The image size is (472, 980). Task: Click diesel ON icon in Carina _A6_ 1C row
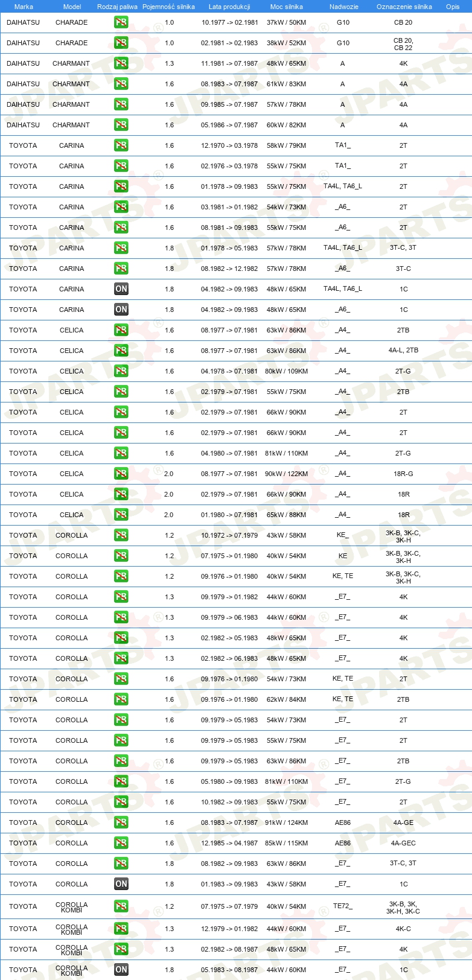(x=121, y=310)
